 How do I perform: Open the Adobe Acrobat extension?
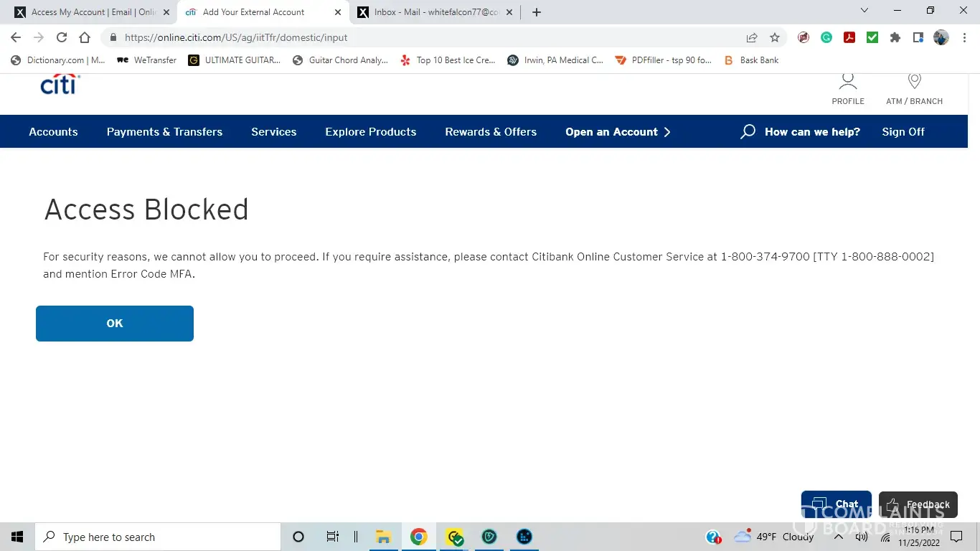[849, 37]
